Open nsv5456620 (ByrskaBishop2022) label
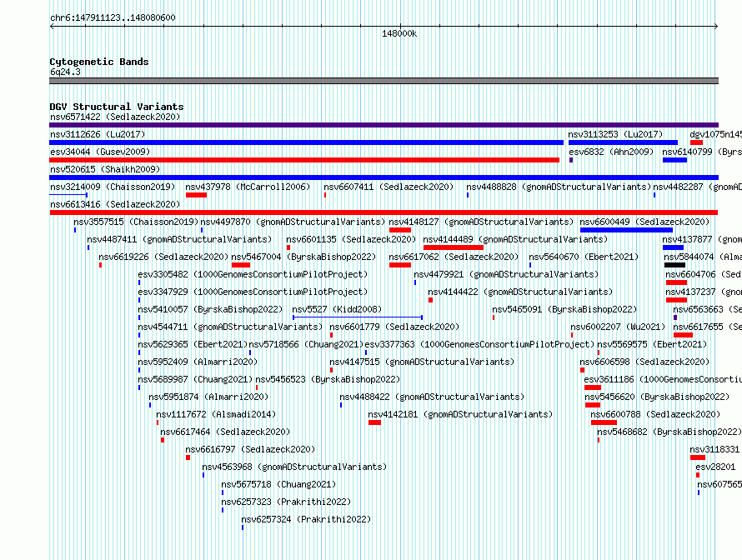 (x=657, y=397)
